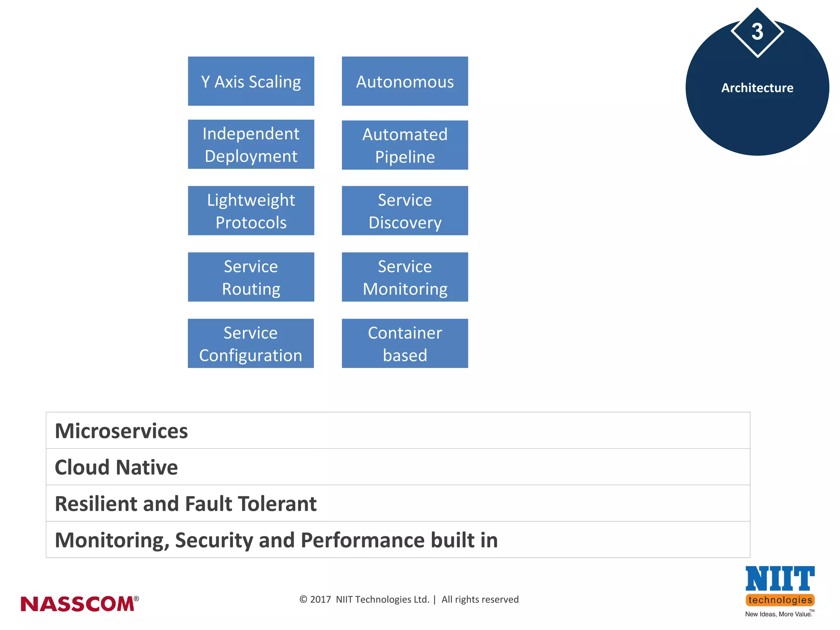Select the Automated Pipeline box
The width and height of the screenshot is (840, 630).
pyautogui.click(x=405, y=145)
